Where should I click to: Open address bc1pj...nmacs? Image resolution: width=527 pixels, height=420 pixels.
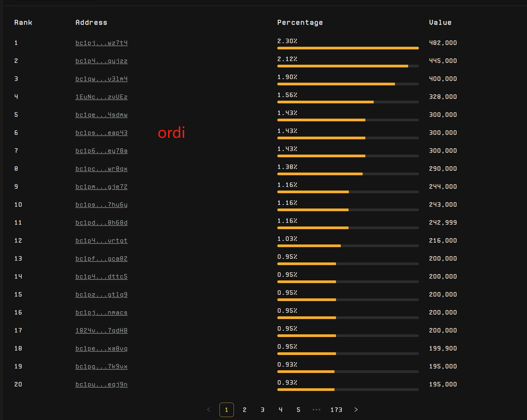pos(101,313)
